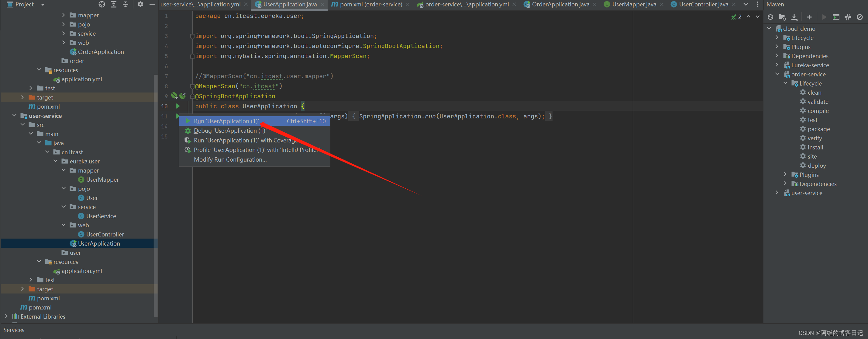868x339 pixels.
Task: Open Services tool window at bottom
Action: pos(14,330)
